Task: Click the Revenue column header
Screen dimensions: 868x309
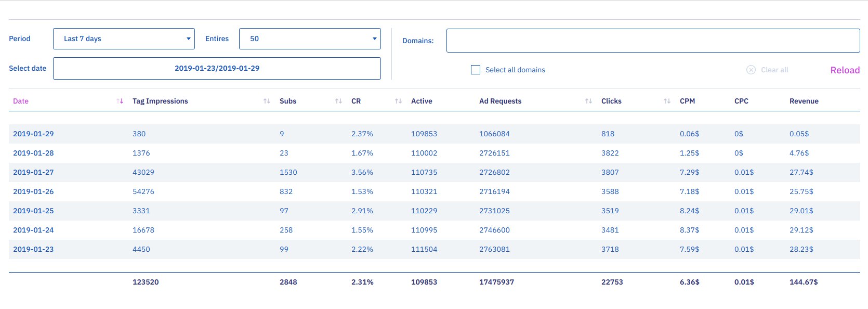Action: (804, 101)
